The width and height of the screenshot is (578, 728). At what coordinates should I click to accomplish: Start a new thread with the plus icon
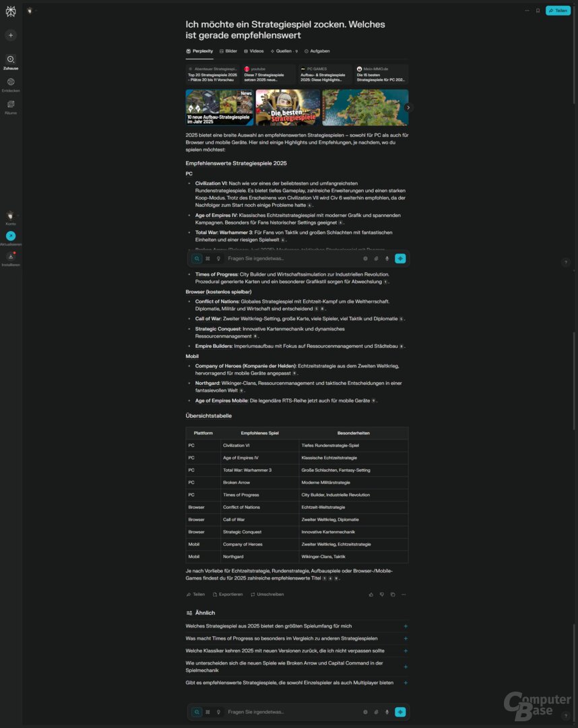coord(11,35)
